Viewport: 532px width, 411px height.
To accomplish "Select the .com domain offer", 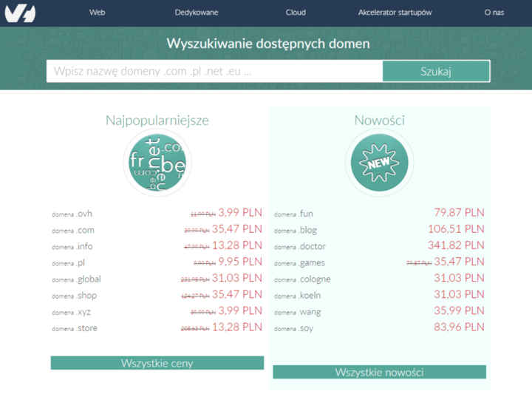I will pyautogui.click(x=157, y=230).
